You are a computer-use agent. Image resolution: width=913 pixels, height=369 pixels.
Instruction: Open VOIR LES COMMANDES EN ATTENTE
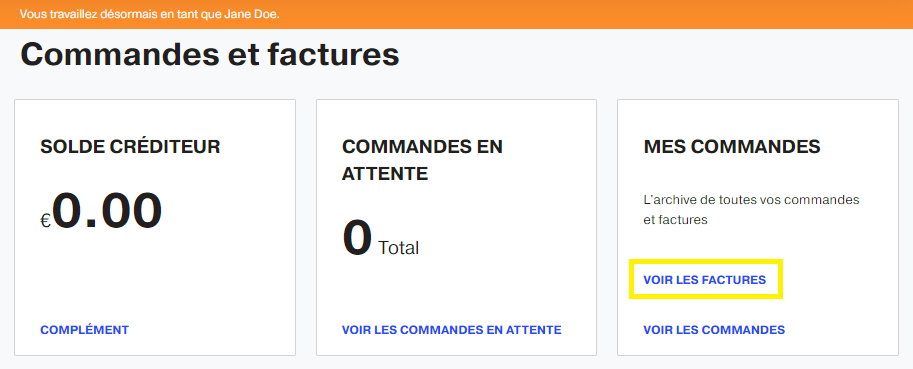point(452,330)
